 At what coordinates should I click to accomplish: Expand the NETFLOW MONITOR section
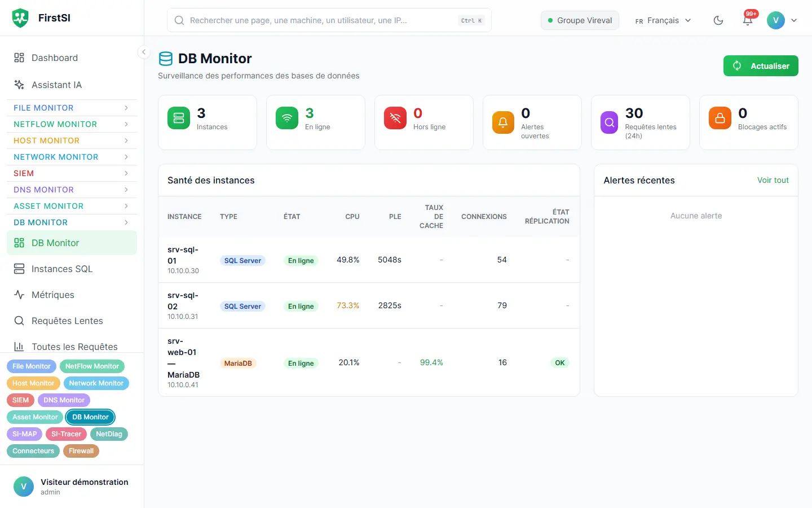(72, 124)
